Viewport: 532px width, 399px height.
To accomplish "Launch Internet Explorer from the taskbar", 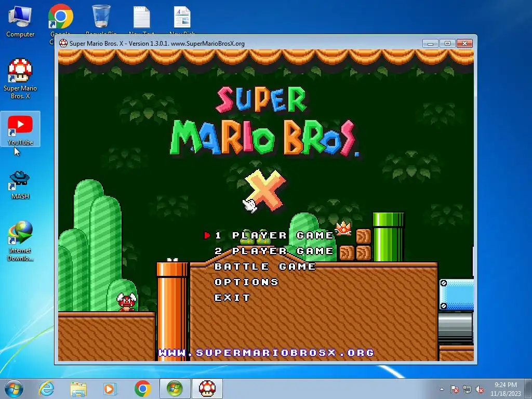I will pyautogui.click(x=46, y=389).
